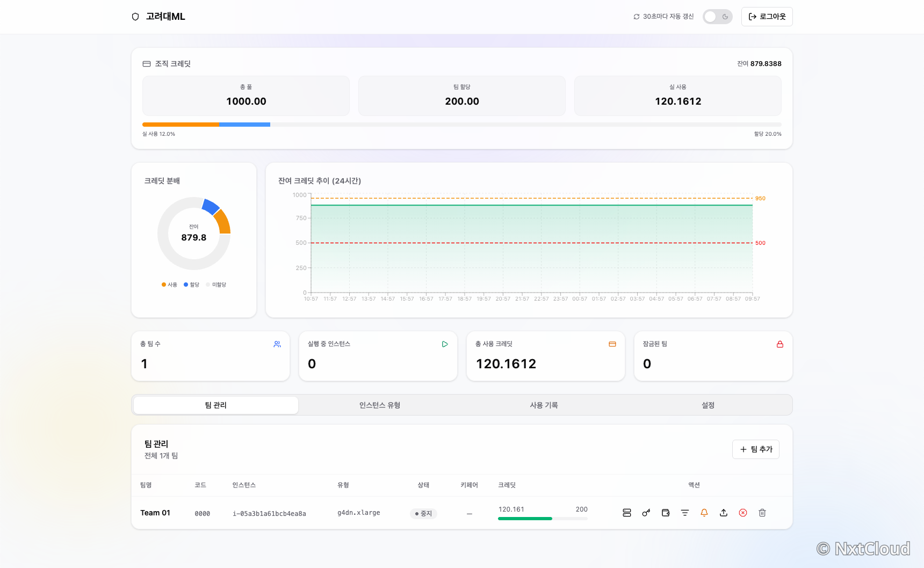924x568 pixels.
Task: Click the blue 할당 segment in donut chart
Action: click(x=211, y=207)
